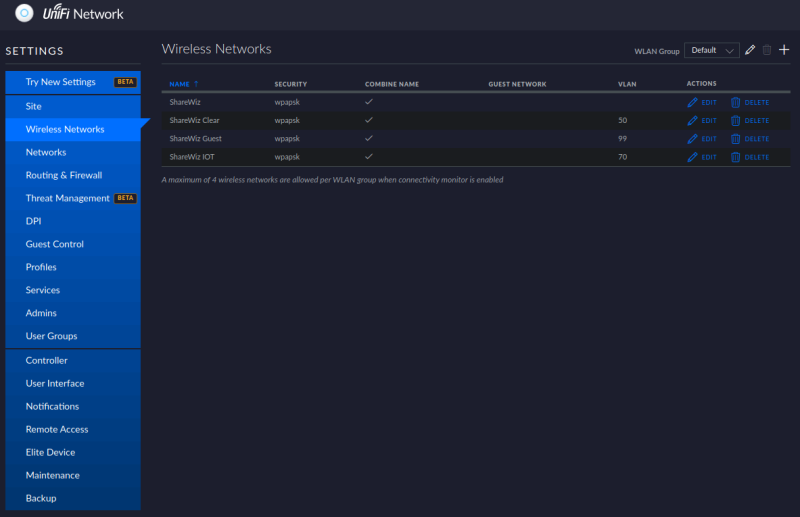Click the trash icon beside WLAN Group
Viewport: 800px width, 517px height.
[x=766, y=50]
